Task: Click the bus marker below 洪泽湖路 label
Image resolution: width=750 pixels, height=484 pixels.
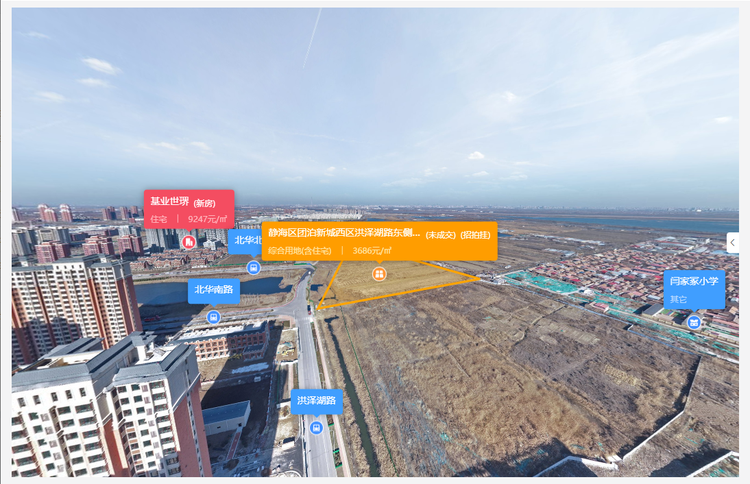Action: point(317,428)
